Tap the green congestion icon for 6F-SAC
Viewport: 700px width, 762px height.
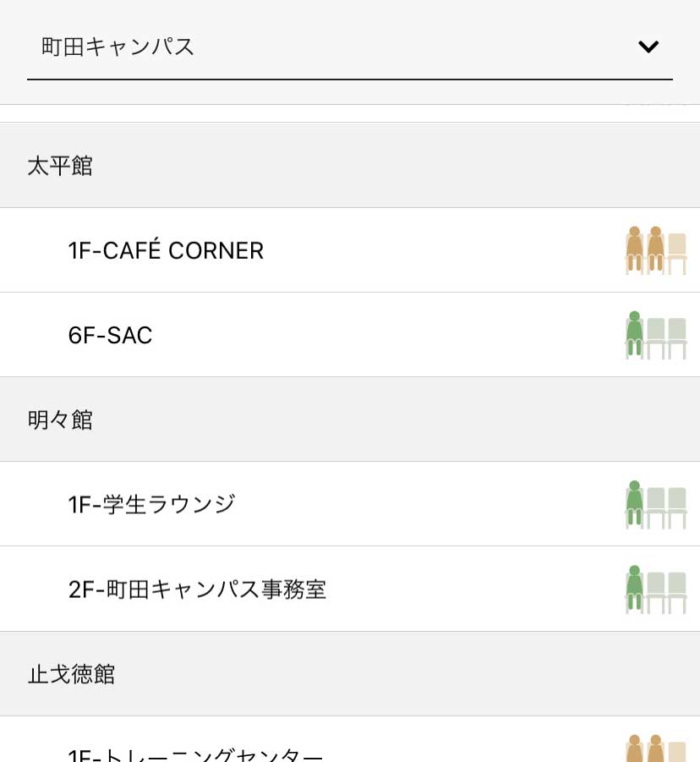click(x=656, y=335)
